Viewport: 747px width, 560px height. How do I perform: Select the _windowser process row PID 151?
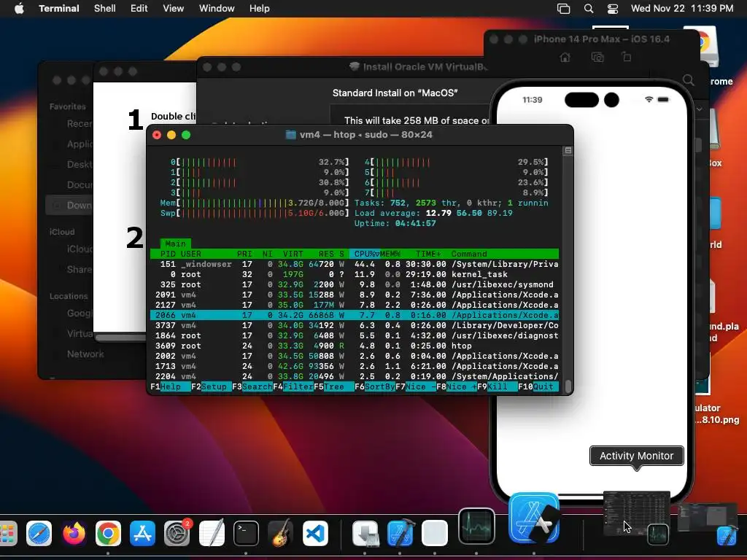[x=355, y=264]
